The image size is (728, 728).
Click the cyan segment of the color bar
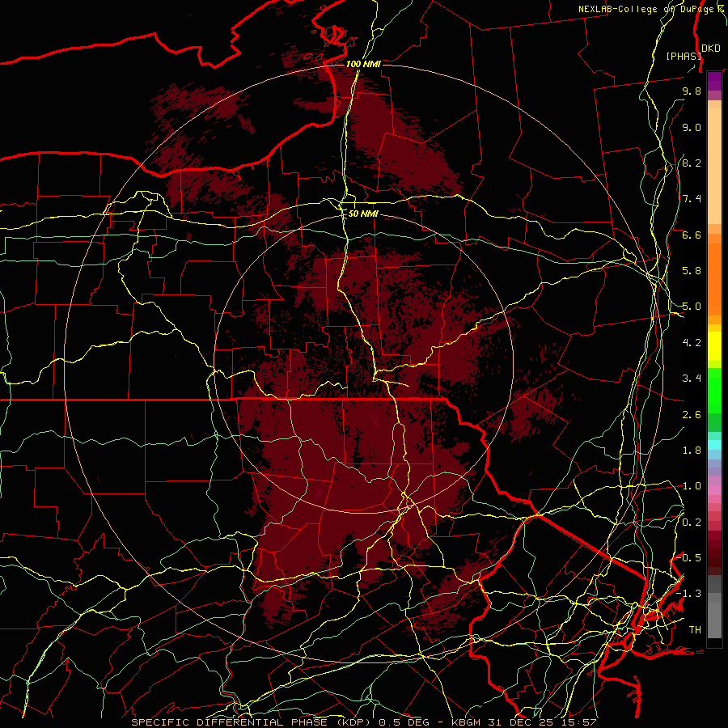click(714, 445)
